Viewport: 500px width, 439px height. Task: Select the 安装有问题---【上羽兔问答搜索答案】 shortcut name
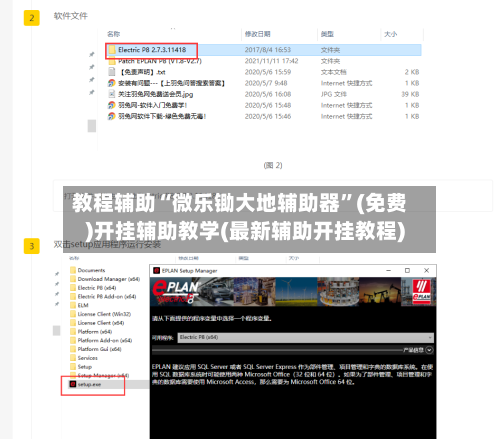(172, 83)
